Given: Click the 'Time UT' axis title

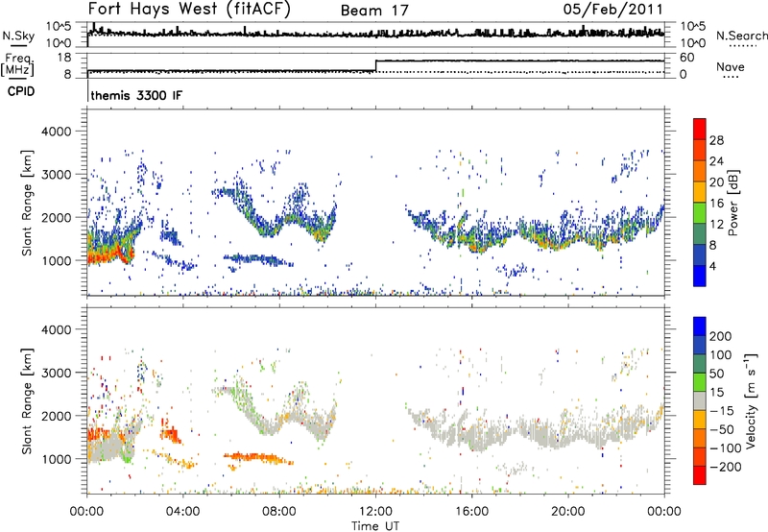Looking at the screenshot, I should click(375, 526).
